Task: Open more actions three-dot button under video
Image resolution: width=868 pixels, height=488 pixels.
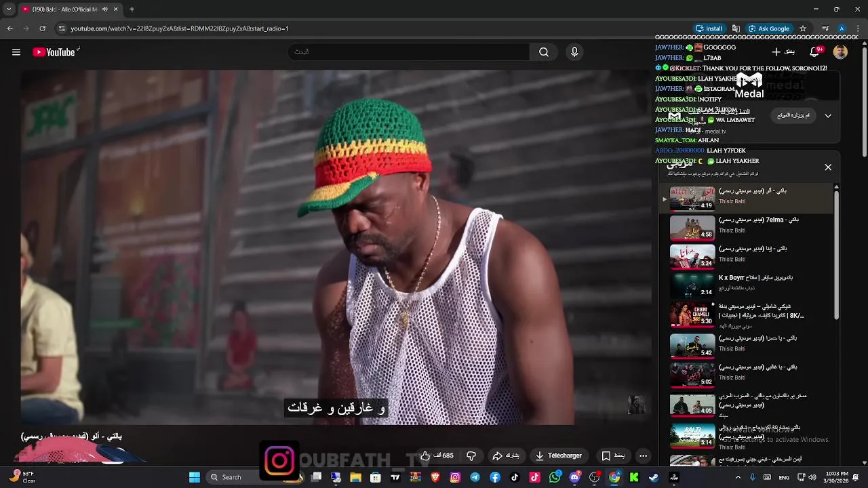Action: click(x=643, y=455)
